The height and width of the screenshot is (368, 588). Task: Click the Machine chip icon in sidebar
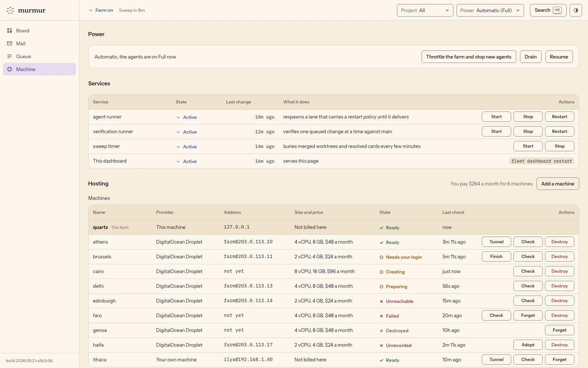tap(10, 69)
